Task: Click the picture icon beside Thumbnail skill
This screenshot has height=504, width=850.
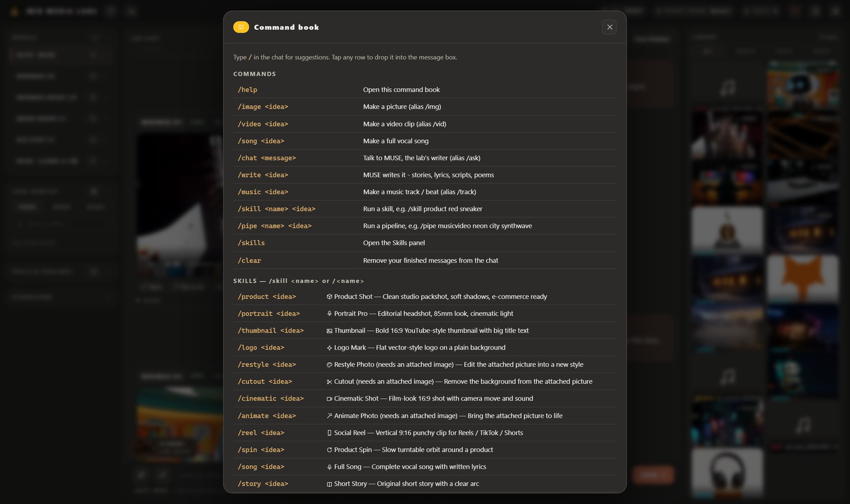Action: (x=329, y=331)
